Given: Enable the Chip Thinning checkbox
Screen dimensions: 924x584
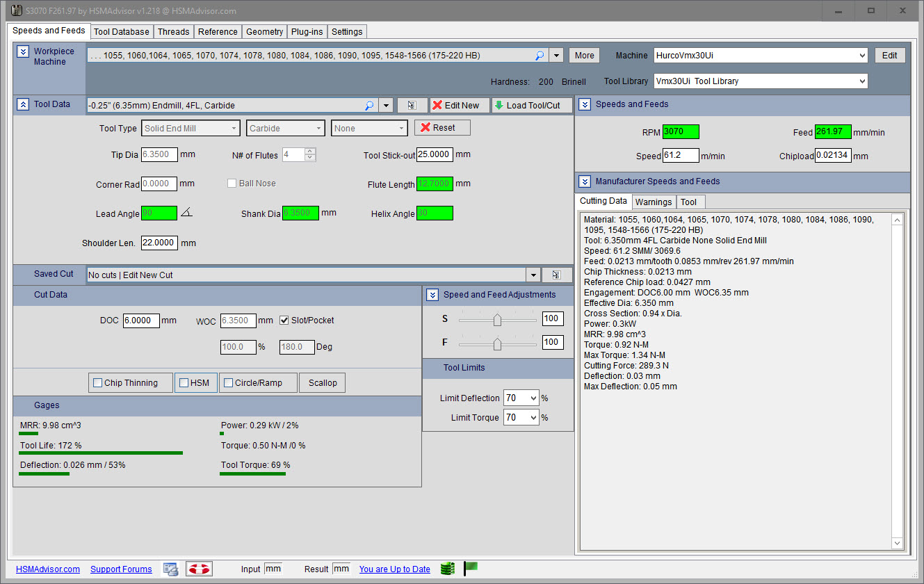Looking at the screenshot, I should pyautogui.click(x=98, y=383).
